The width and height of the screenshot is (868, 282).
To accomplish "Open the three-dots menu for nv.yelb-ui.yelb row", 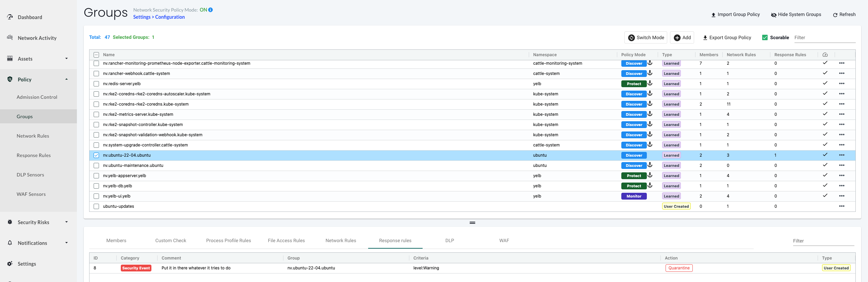I will pyautogui.click(x=841, y=196).
